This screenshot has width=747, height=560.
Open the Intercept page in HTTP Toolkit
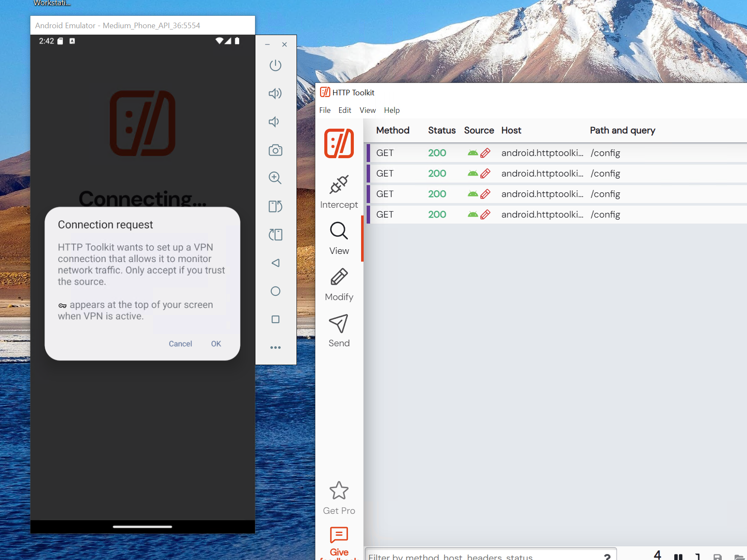[339, 192]
